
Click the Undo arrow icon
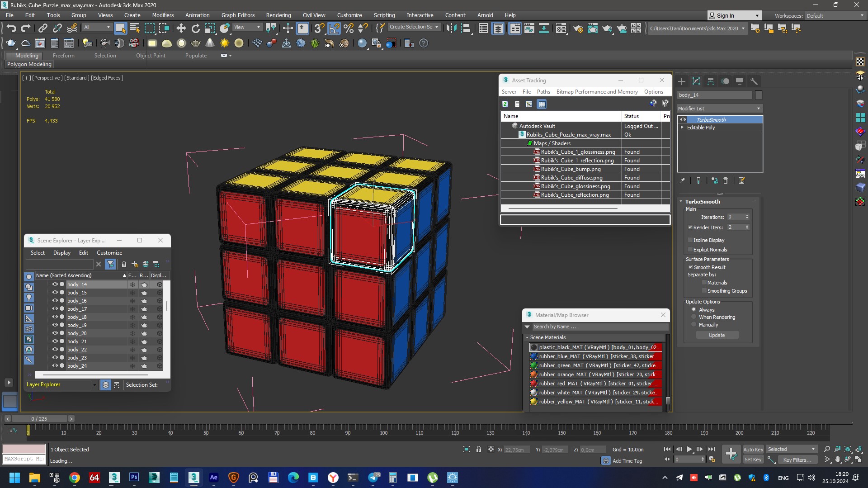tap(11, 28)
